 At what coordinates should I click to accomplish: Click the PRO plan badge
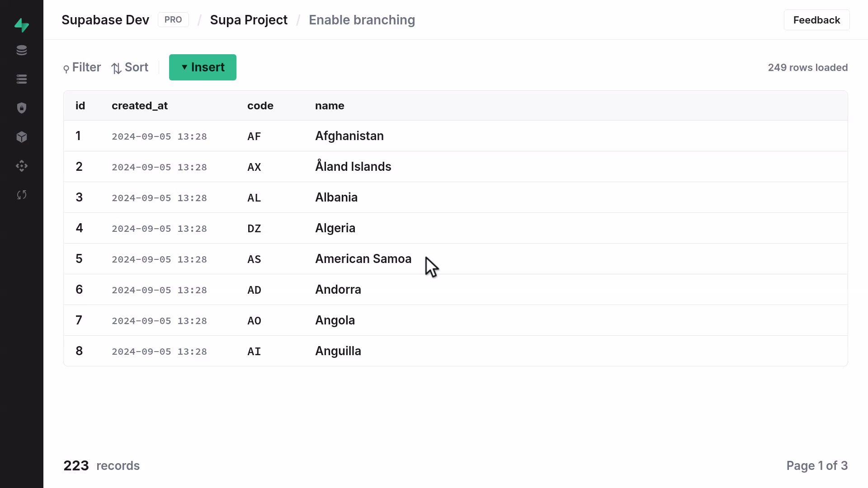pyautogui.click(x=173, y=20)
